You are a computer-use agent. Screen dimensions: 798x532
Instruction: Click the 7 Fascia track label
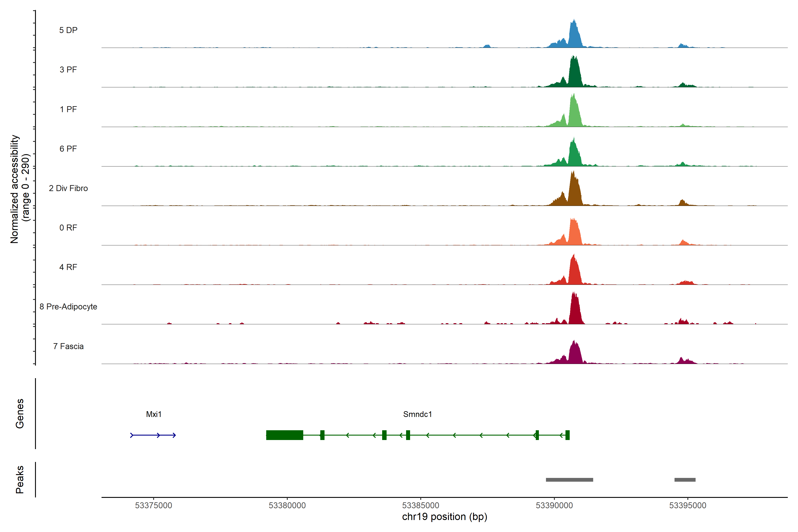[x=68, y=346]
